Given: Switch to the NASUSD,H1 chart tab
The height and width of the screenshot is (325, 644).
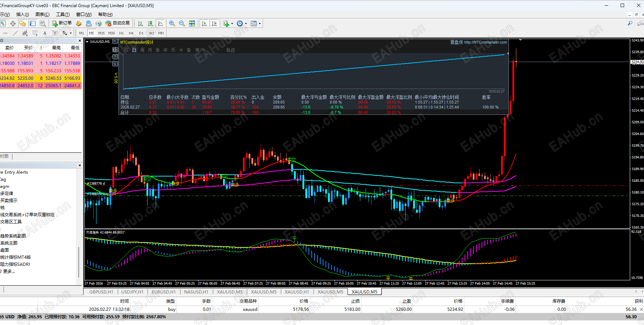Looking at the screenshot, I should click(196, 292).
